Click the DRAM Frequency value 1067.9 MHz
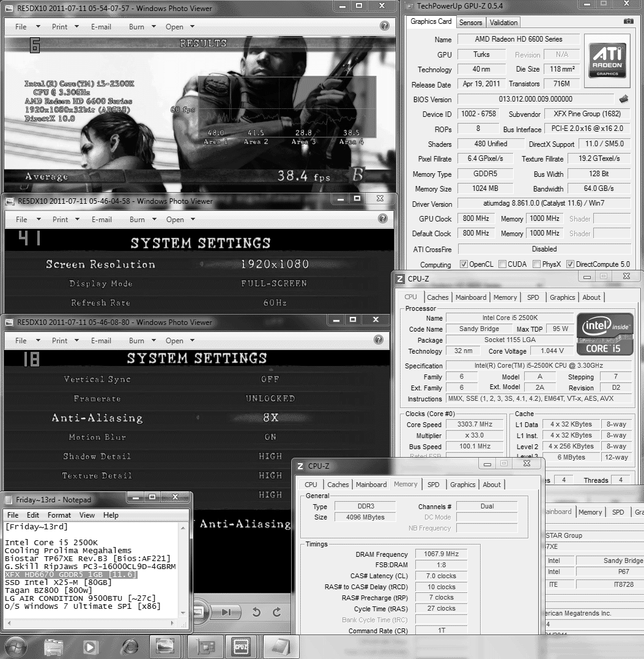 [x=441, y=554]
